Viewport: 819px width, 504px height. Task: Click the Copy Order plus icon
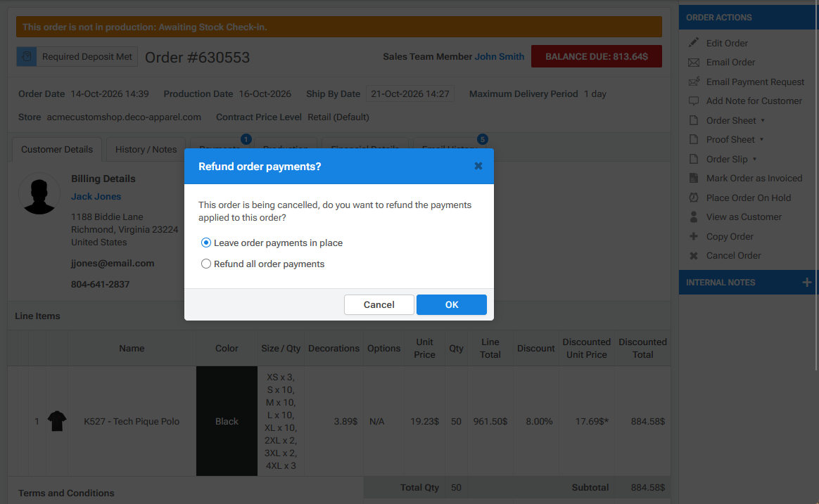(x=694, y=236)
